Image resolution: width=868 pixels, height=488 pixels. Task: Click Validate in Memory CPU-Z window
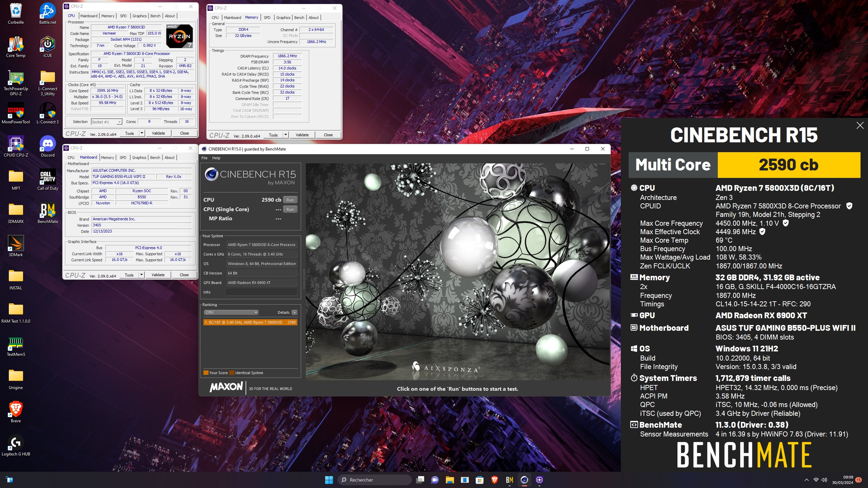302,135
